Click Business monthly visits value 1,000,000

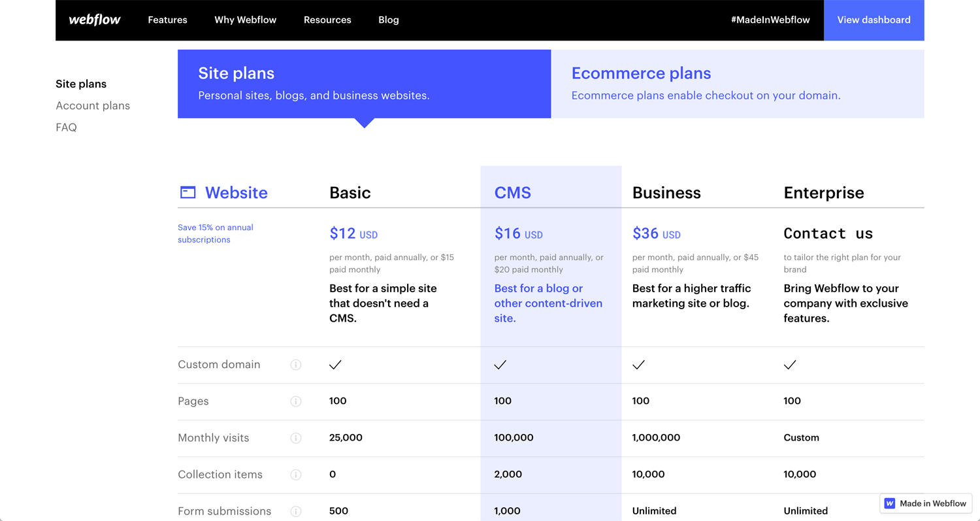656,437
